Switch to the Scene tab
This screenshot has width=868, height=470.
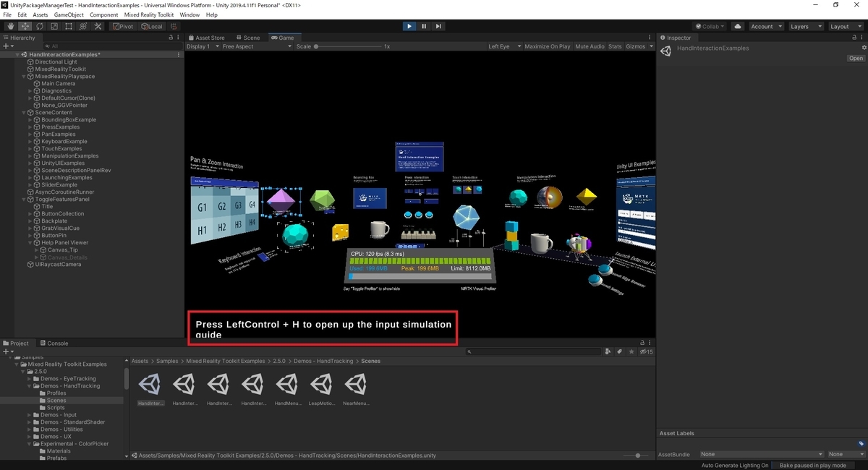point(248,38)
